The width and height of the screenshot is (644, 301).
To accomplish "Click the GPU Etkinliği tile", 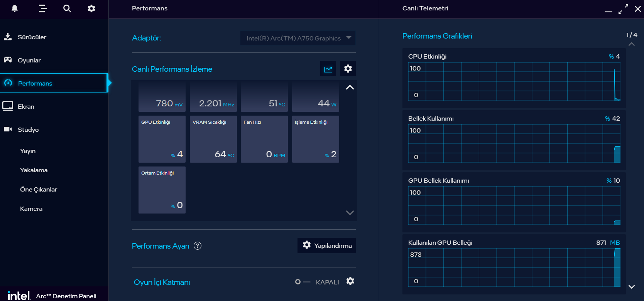I will point(162,139).
